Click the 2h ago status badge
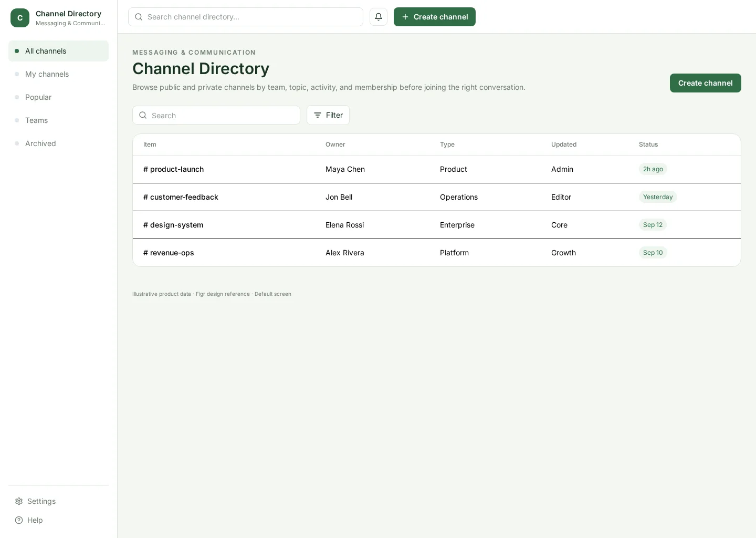 (x=653, y=169)
